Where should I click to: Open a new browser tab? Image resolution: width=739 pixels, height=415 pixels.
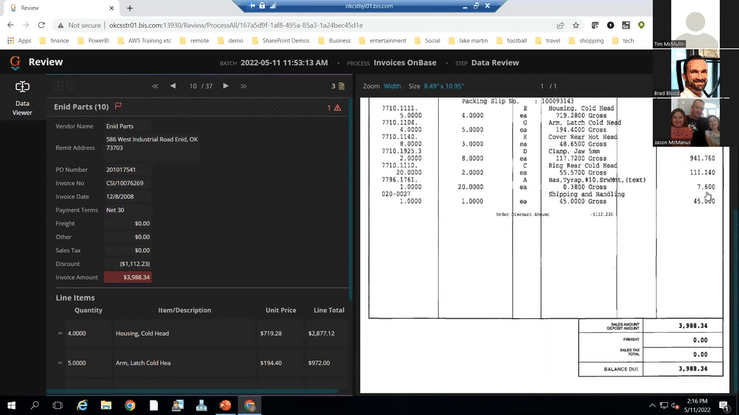[129, 7]
